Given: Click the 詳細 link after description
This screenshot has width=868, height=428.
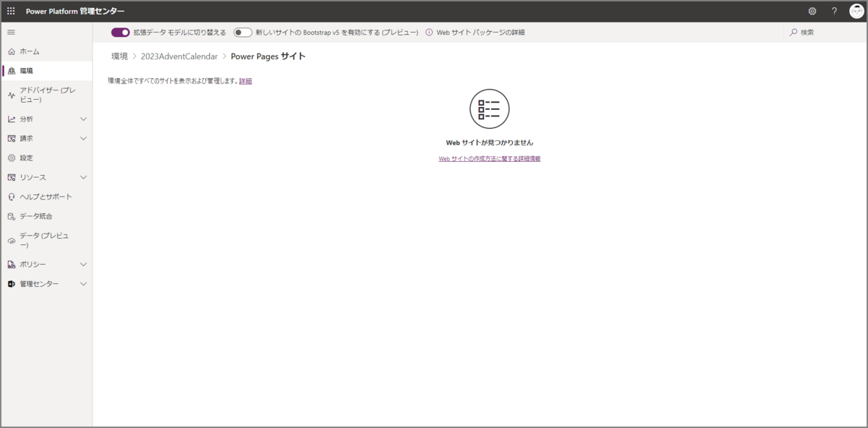Looking at the screenshot, I should click(246, 81).
